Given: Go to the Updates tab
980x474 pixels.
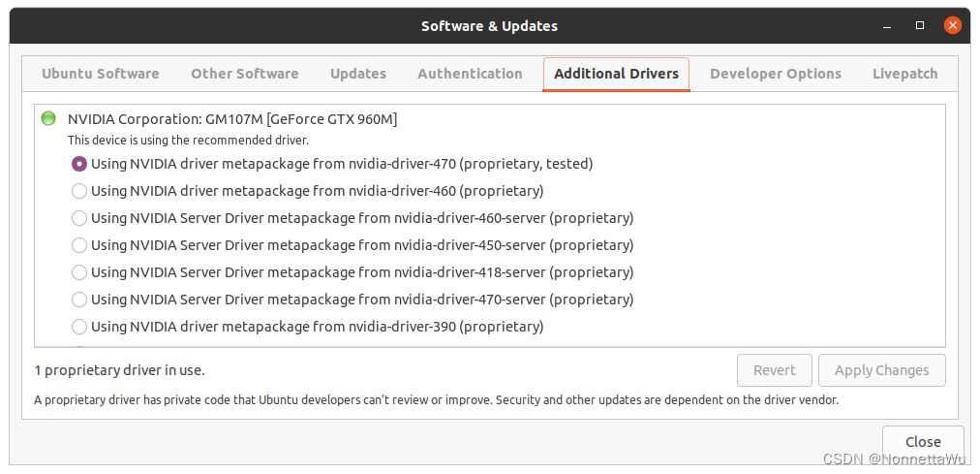Looking at the screenshot, I should click(358, 74).
